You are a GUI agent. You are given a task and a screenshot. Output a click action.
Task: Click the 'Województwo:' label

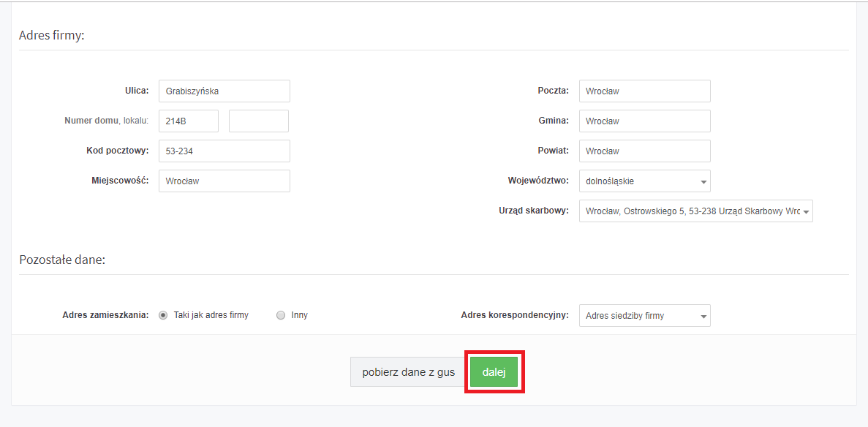[x=538, y=181]
